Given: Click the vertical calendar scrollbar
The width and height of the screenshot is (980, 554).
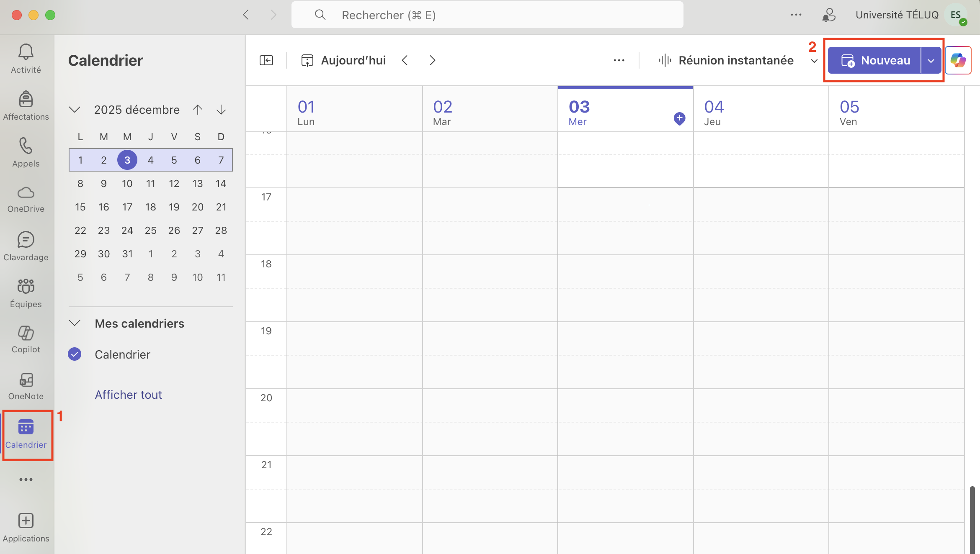Looking at the screenshot, I should [x=972, y=519].
